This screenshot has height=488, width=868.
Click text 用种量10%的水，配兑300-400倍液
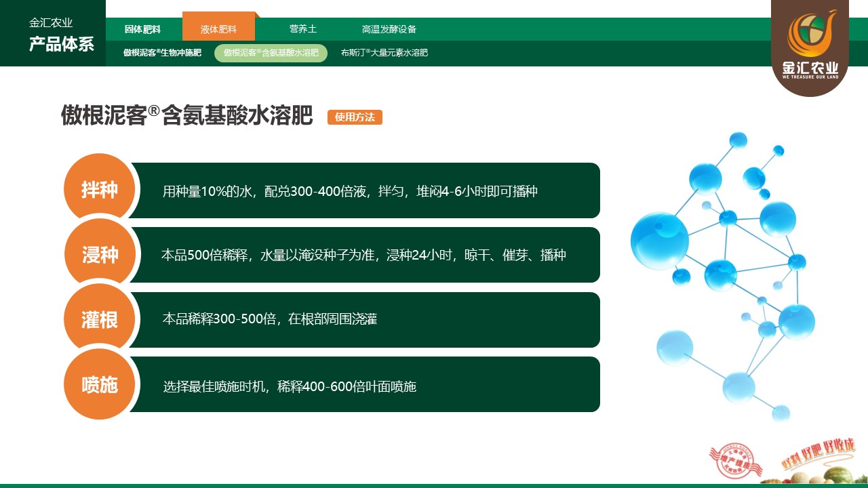coord(265,191)
